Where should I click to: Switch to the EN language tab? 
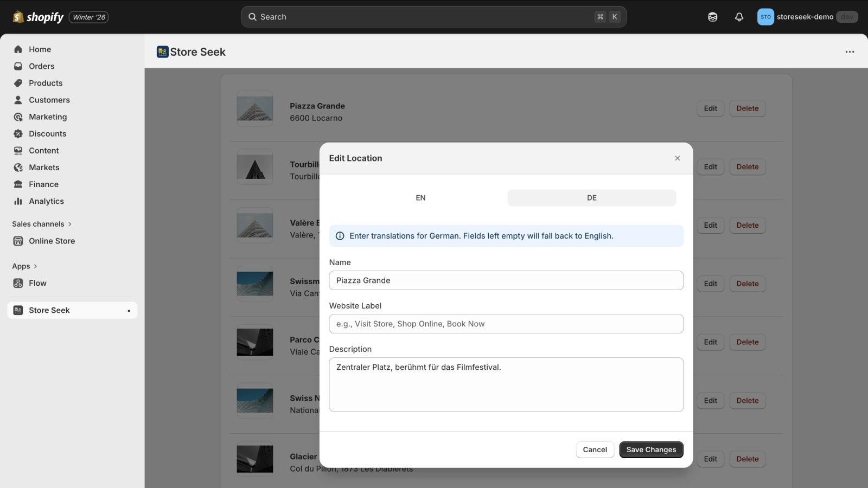coord(420,198)
